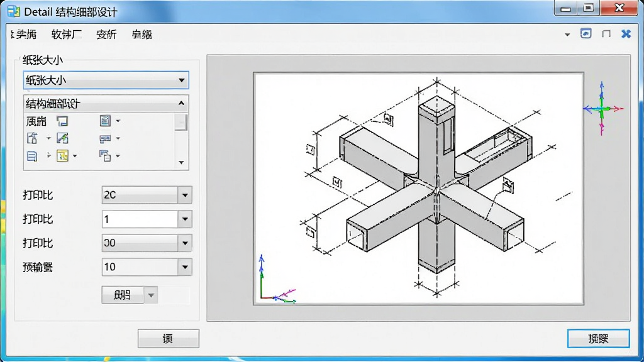
Task: Click the blue X icon in the menu bar
Action: point(626,34)
